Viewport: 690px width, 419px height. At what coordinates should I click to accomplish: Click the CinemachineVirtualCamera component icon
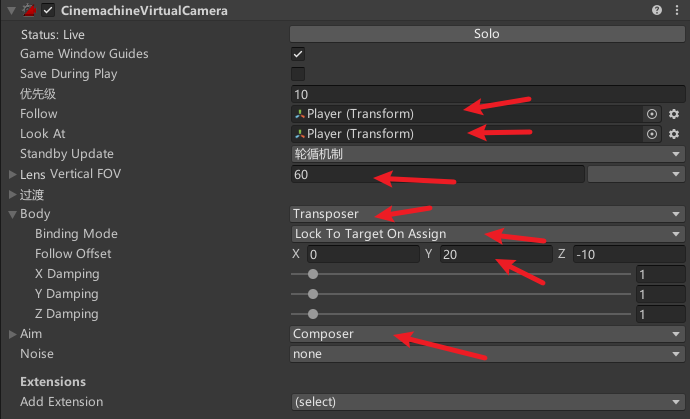(x=29, y=10)
